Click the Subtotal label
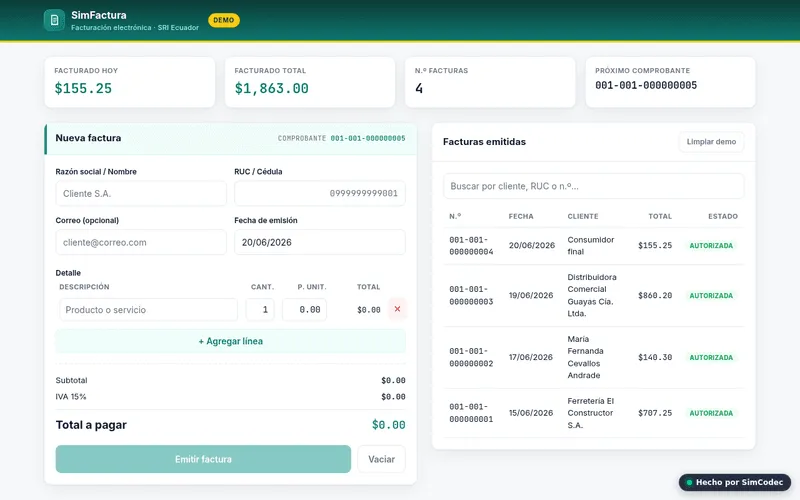 coord(71,380)
